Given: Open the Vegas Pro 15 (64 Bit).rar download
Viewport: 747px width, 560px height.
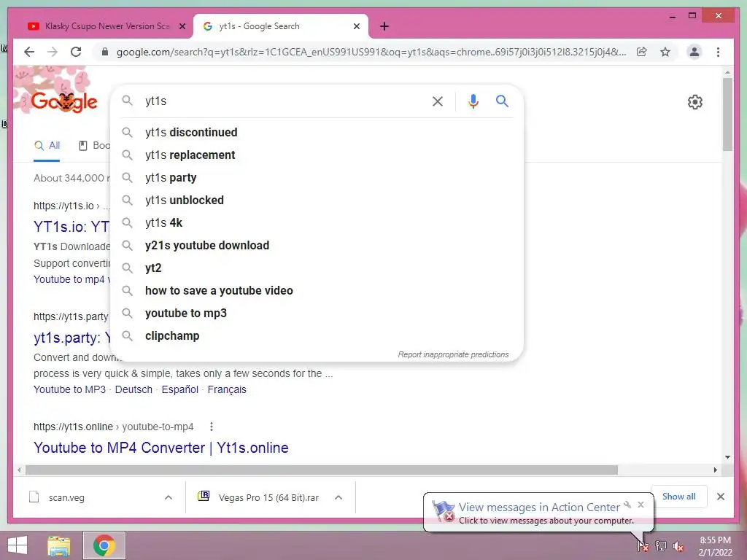Looking at the screenshot, I should coord(268,497).
